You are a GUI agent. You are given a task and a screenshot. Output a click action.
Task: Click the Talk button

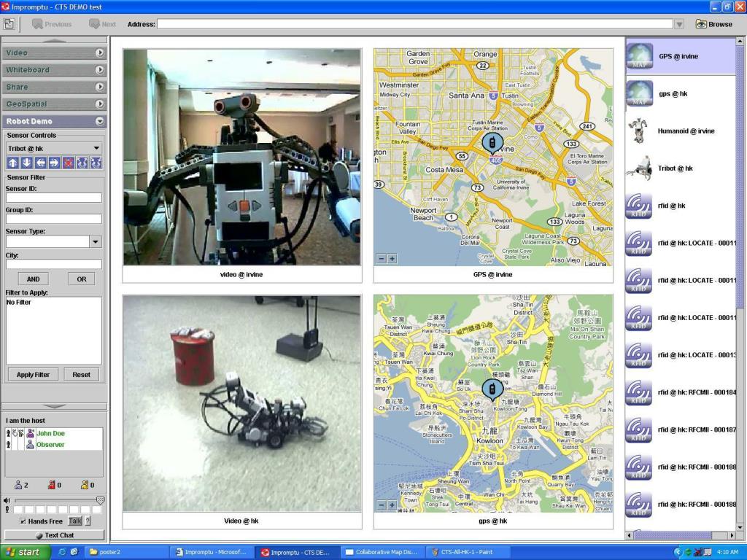coord(75,521)
